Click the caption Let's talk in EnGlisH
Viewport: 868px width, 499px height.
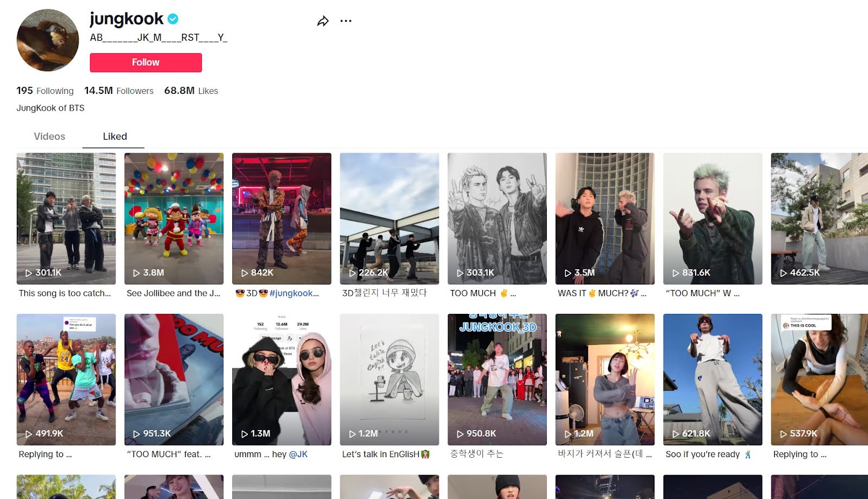coord(386,454)
